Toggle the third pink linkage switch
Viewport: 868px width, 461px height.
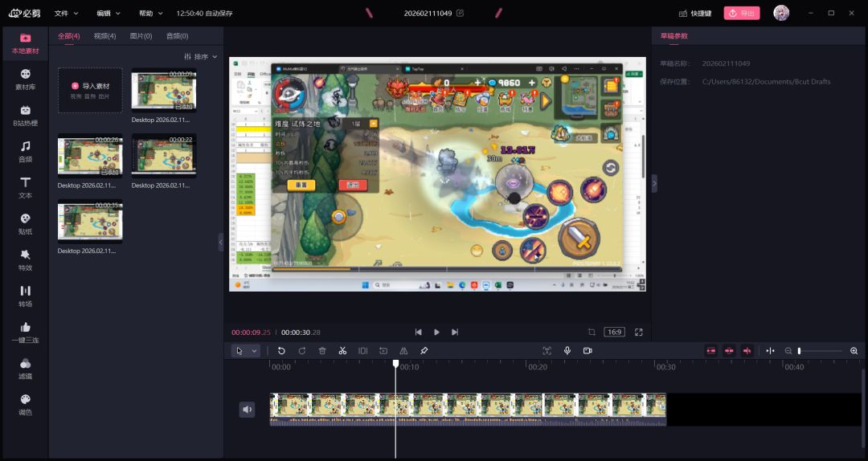click(747, 351)
